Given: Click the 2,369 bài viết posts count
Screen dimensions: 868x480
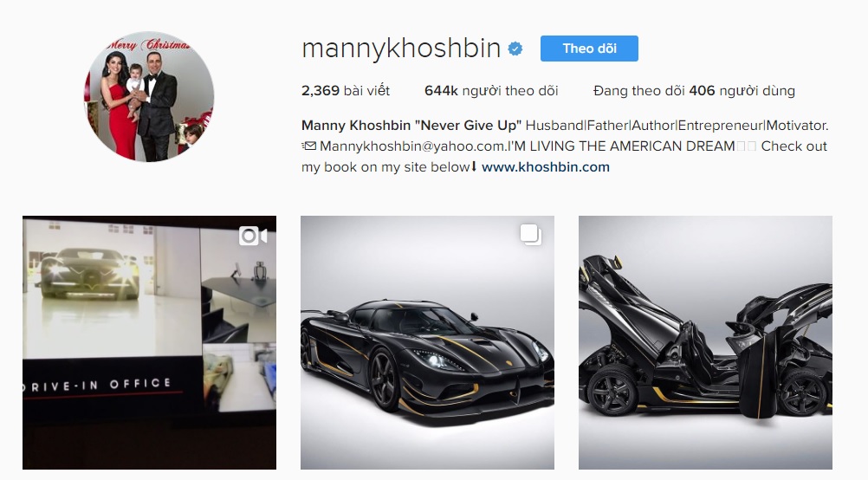Looking at the screenshot, I should click(346, 91).
